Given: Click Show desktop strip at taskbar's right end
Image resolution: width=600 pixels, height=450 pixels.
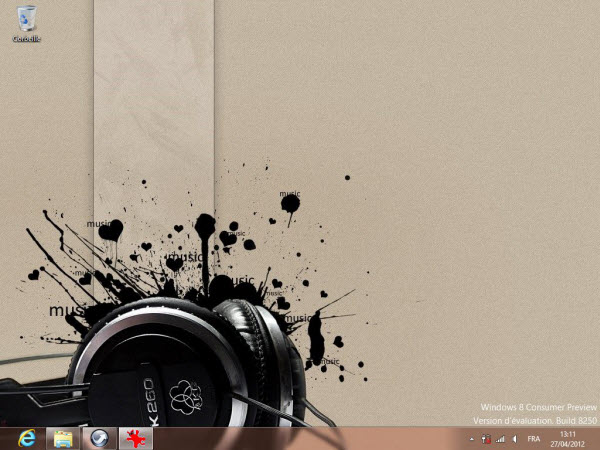Looking at the screenshot, I should [597, 438].
